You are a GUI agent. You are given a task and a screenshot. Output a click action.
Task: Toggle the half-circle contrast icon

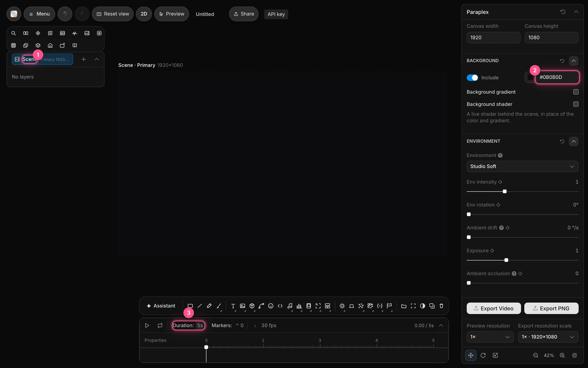tap(423, 306)
